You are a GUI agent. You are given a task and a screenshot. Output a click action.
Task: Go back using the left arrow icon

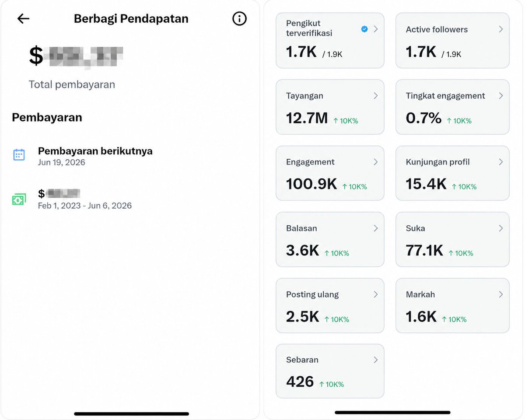tap(23, 18)
